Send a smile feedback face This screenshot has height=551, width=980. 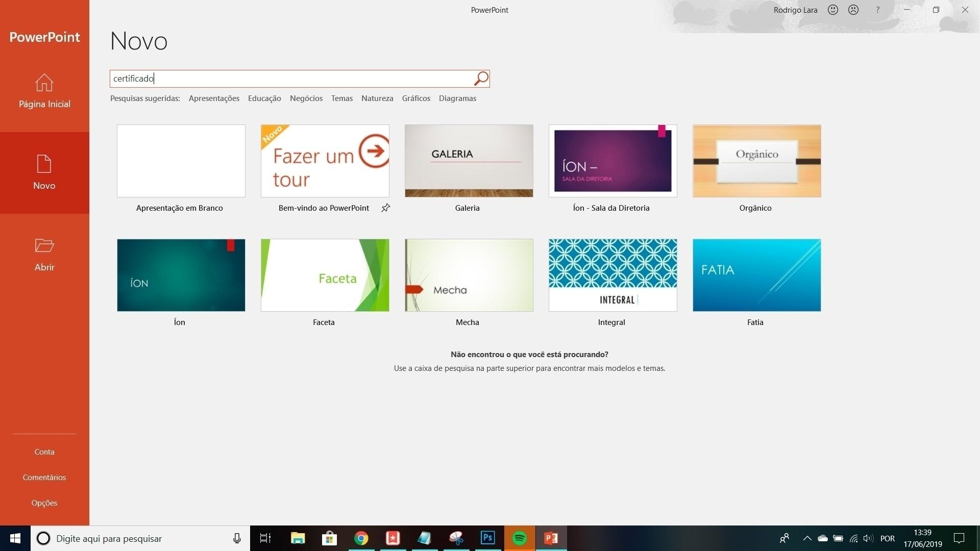pos(833,10)
